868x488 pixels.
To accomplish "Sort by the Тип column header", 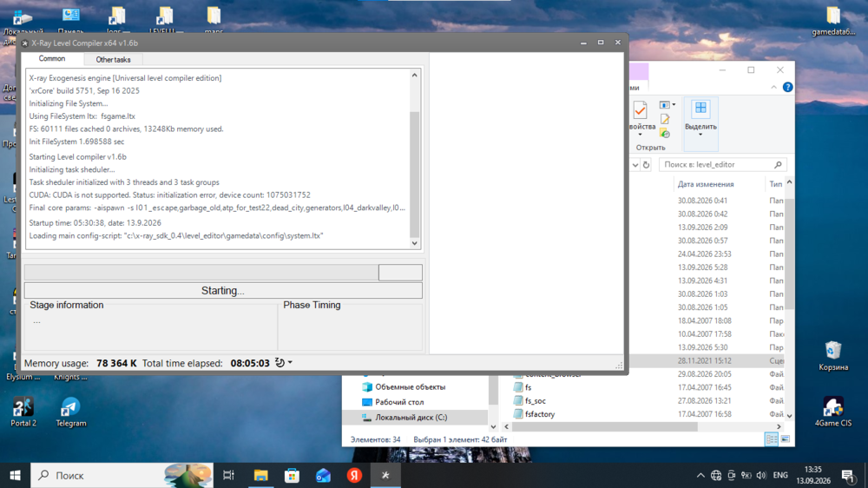I will (x=775, y=184).
